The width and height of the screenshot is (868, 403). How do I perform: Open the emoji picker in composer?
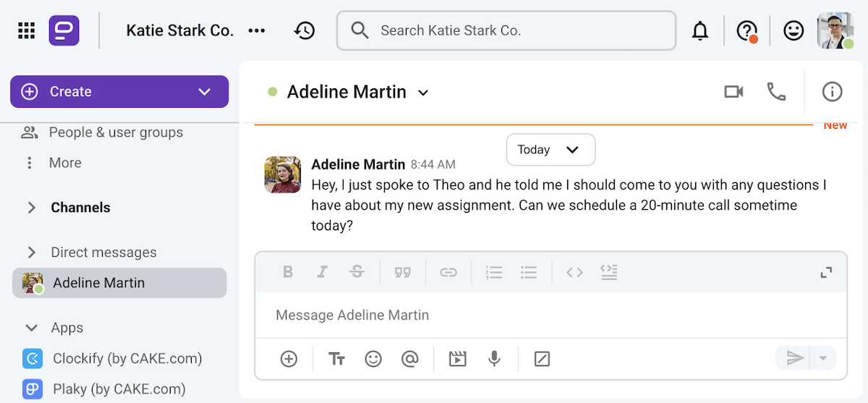click(x=373, y=358)
